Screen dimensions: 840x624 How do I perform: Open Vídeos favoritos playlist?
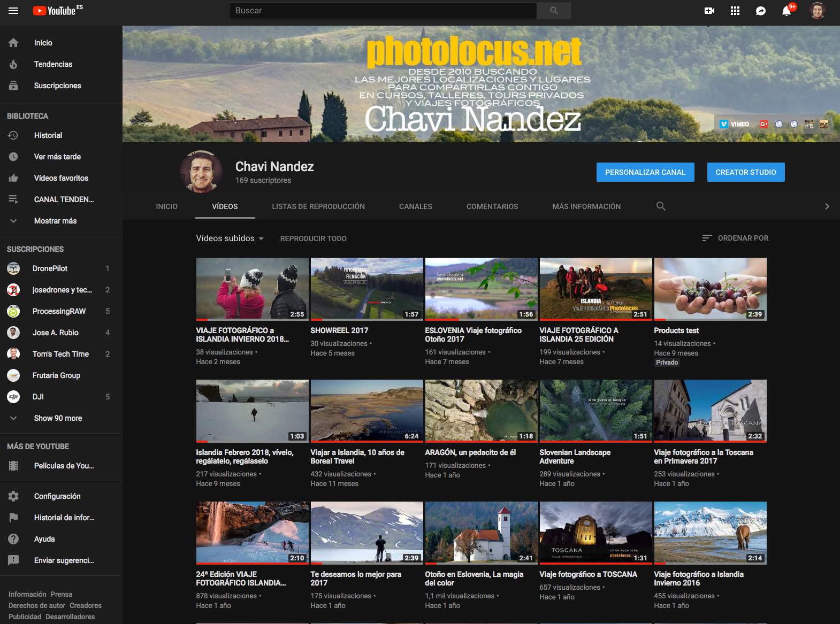point(61,178)
